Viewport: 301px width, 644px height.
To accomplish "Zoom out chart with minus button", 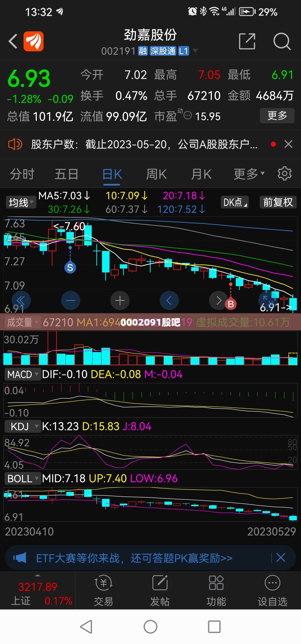I will pos(71,300).
